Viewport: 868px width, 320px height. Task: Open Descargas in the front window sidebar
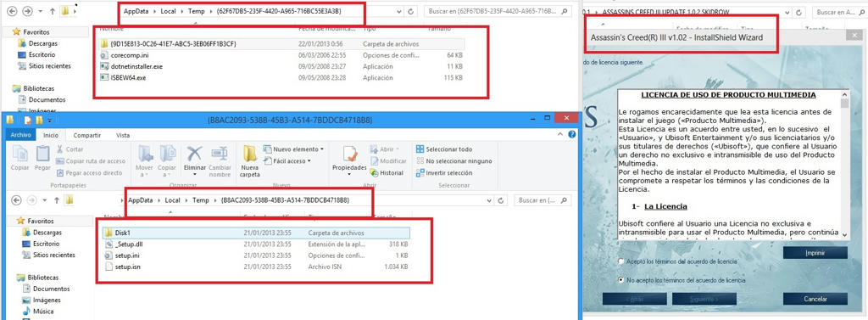pyautogui.click(x=47, y=233)
